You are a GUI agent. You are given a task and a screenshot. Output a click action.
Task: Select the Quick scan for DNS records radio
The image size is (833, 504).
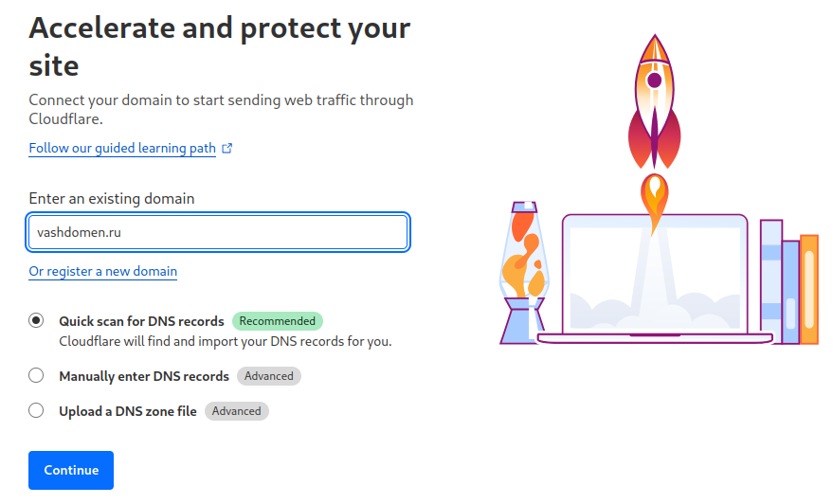(36, 321)
